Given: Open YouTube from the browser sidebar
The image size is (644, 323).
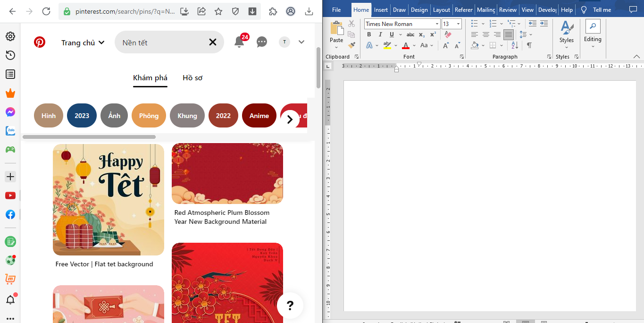Looking at the screenshot, I should click(10, 195).
